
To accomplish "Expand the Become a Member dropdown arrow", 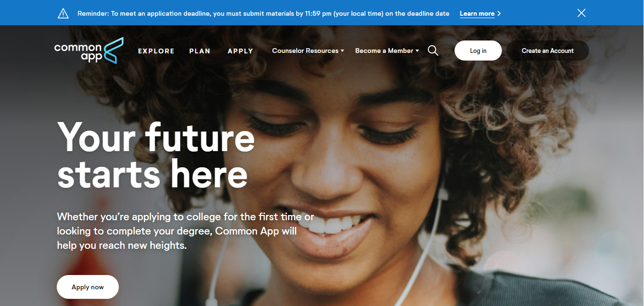I will [x=417, y=51].
